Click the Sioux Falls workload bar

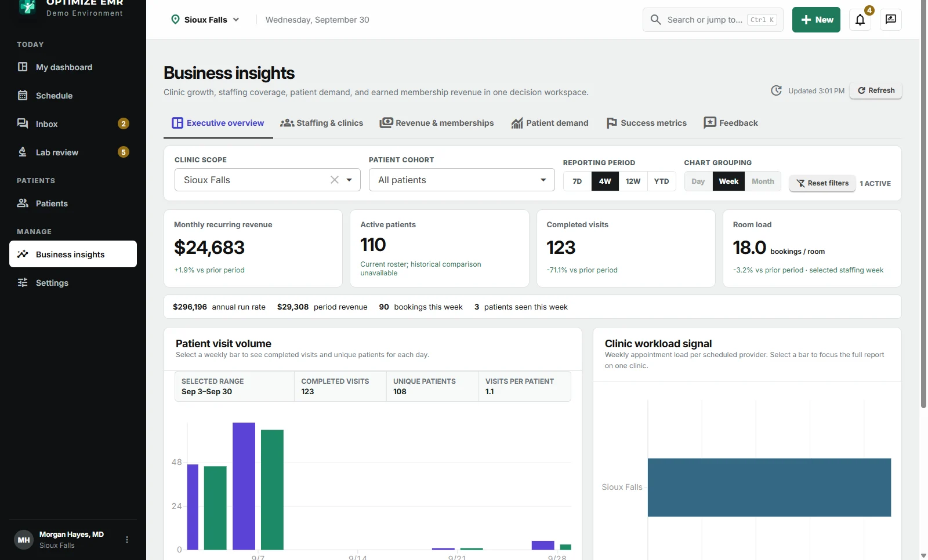769,488
